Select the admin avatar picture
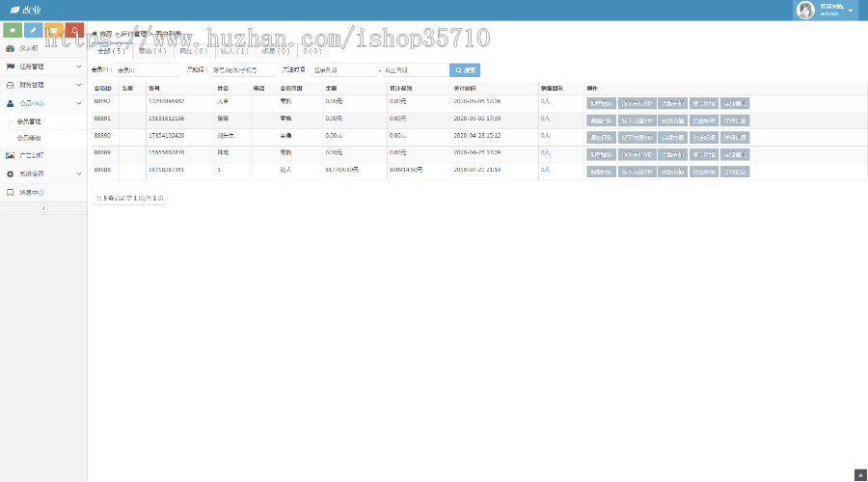Viewport: 868px width, 482px height. (x=805, y=10)
